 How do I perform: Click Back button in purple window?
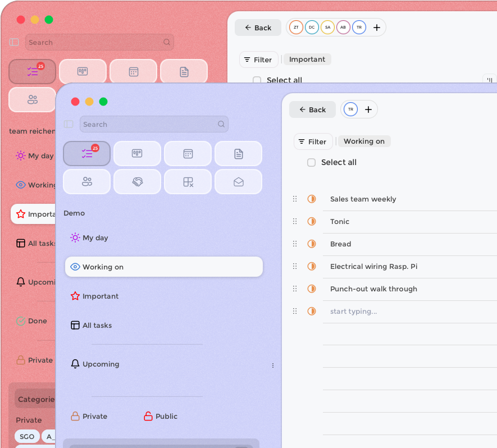[312, 109]
